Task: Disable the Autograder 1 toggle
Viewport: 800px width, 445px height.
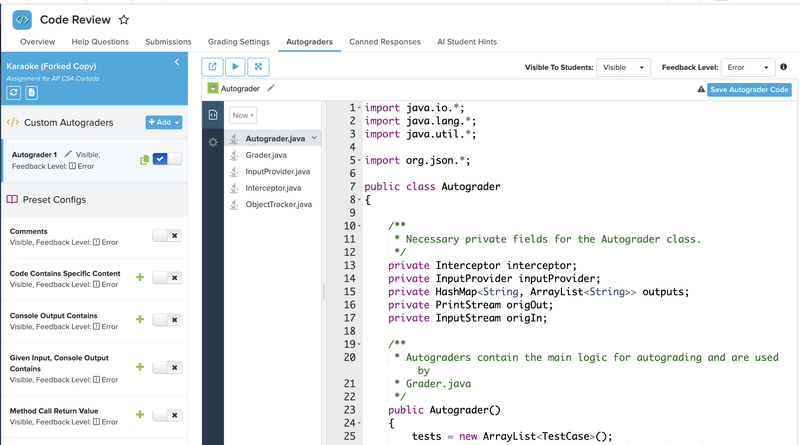Action: click(x=167, y=159)
